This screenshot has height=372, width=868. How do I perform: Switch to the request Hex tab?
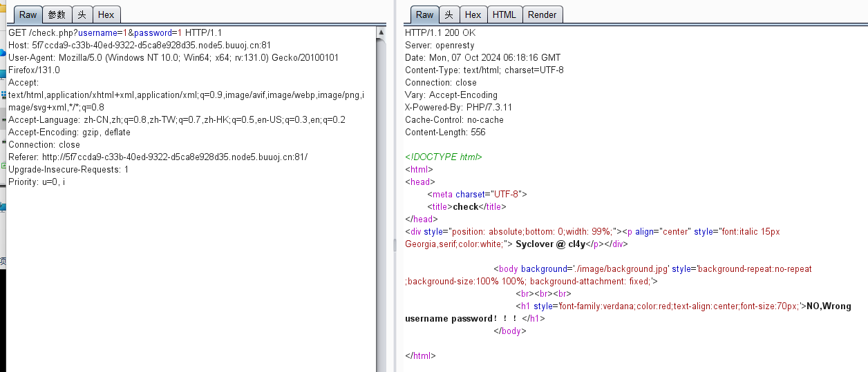click(106, 14)
